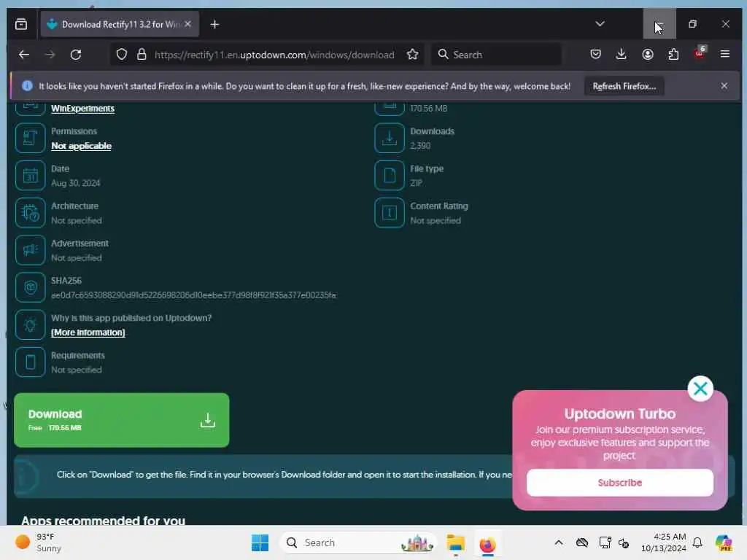This screenshot has height=560, width=747.
Task: Click the cloud sync tray icon
Action: coord(581,542)
